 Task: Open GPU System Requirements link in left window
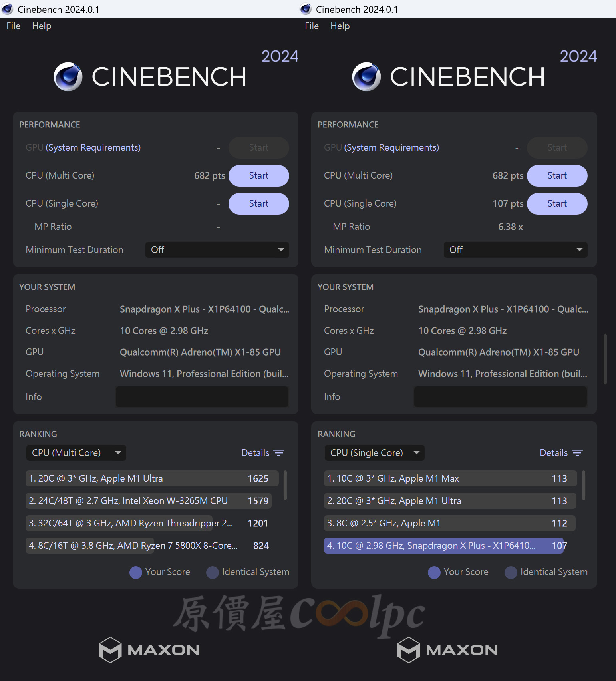[93, 147]
